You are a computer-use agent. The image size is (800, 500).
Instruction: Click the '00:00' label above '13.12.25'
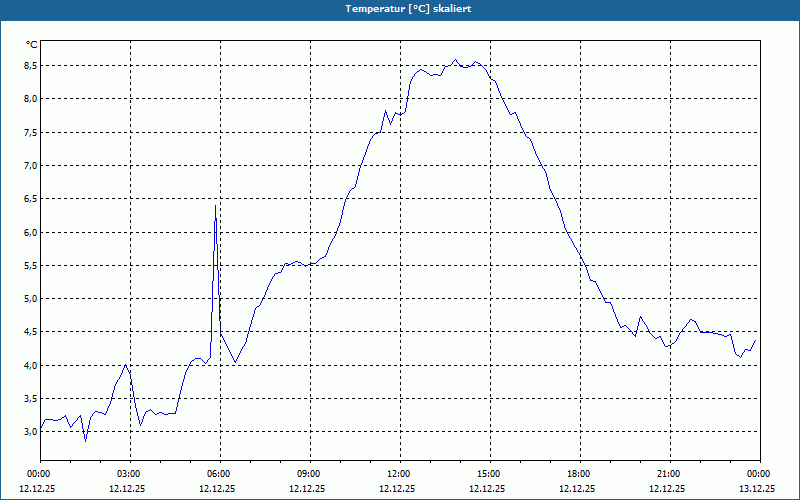758,474
